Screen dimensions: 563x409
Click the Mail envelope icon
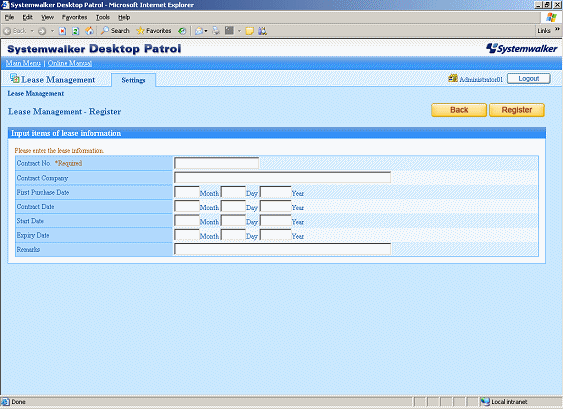(199, 31)
